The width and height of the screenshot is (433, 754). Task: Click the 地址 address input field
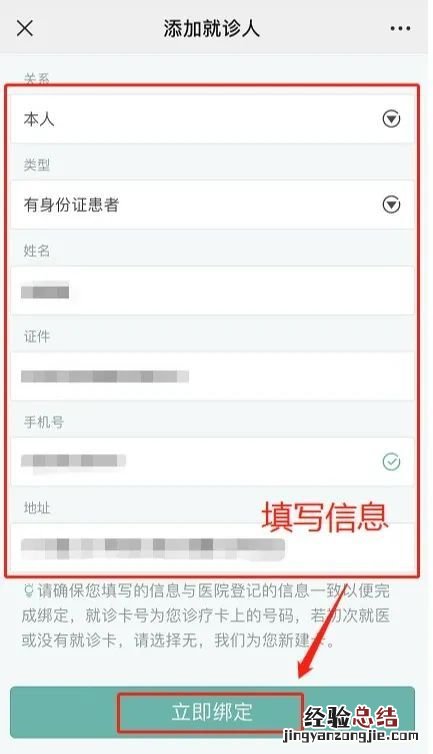pos(212,548)
